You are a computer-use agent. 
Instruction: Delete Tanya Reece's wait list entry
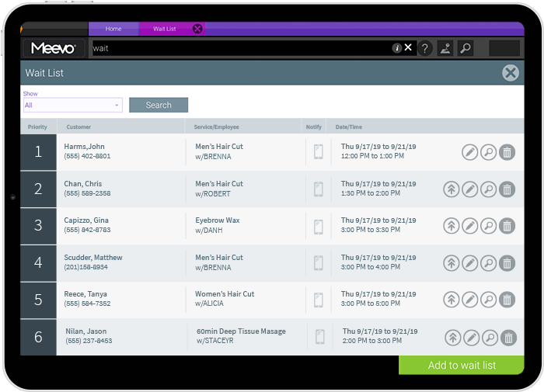point(507,300)
